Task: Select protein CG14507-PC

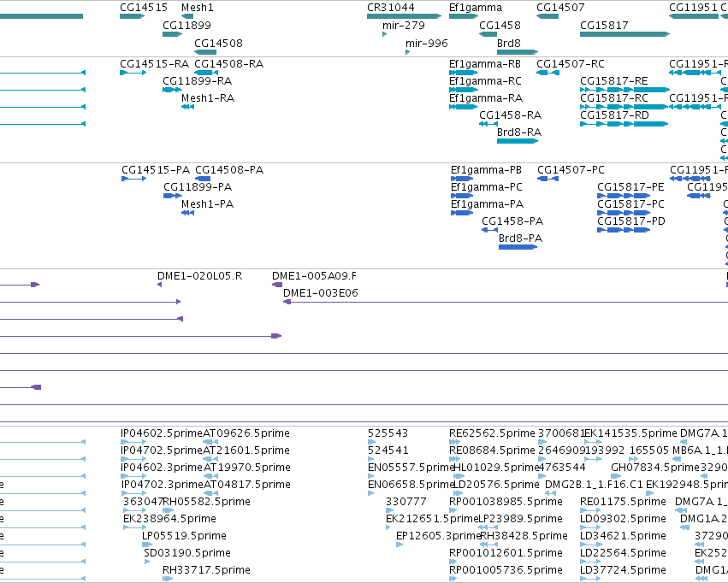Action: point(547,179)
